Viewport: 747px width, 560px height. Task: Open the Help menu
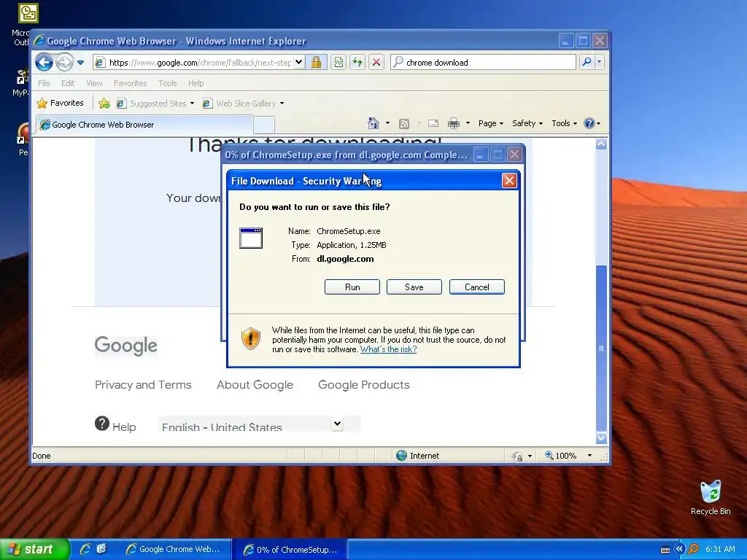click(196, 83)
